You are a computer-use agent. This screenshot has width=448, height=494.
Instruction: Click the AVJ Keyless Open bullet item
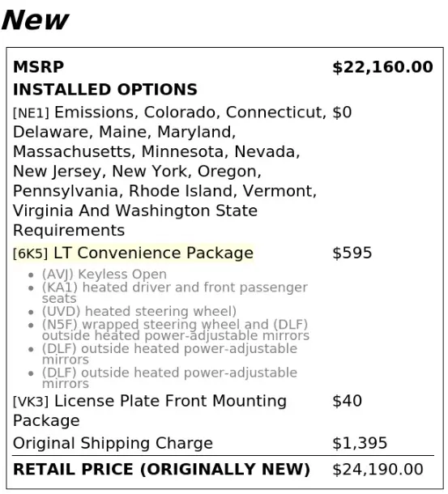[104, 275]
